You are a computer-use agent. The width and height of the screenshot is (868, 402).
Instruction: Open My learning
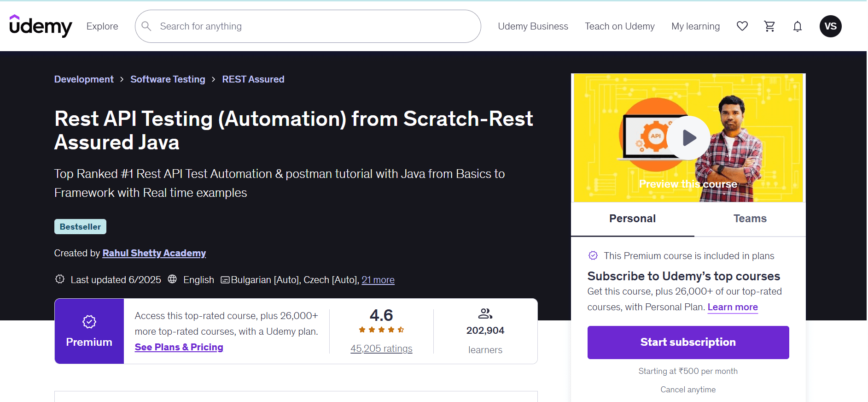point(695,26)
